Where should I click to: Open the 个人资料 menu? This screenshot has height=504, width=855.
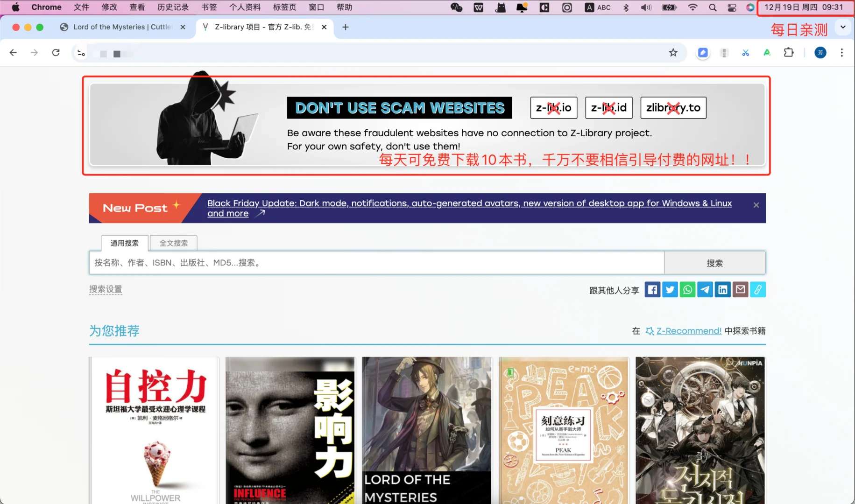245,7
